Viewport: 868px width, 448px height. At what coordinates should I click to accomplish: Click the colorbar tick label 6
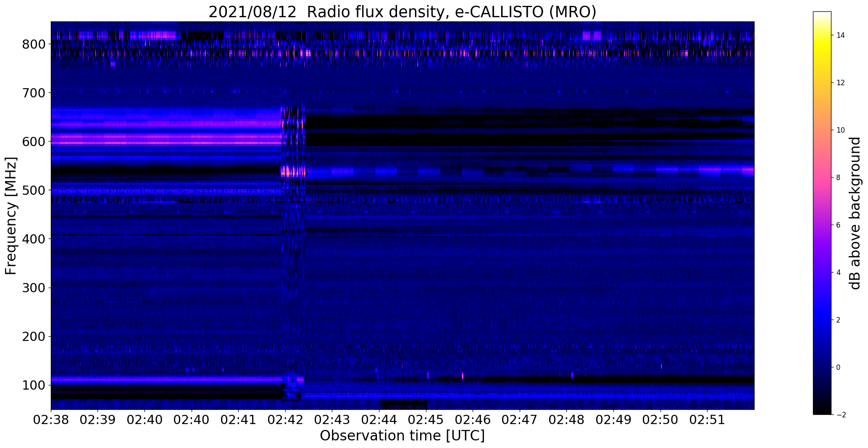(x=839, y=225)
